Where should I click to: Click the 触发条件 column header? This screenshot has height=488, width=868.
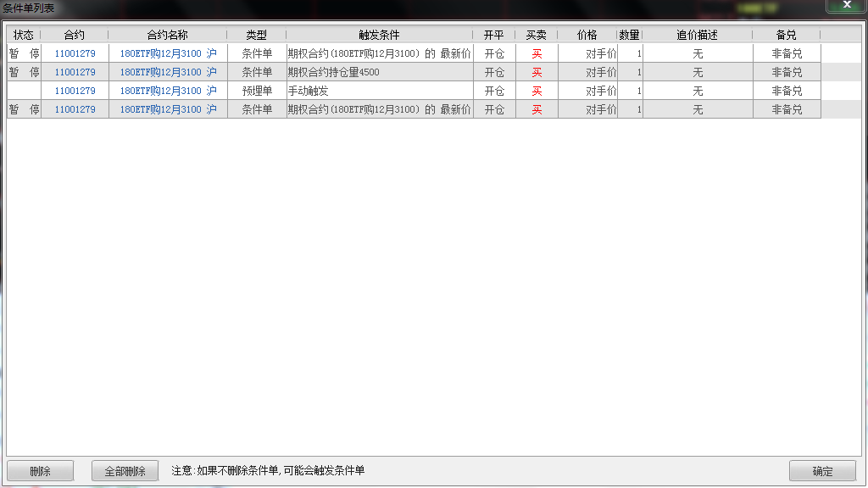pyautogui.click(x=379, y=35)
